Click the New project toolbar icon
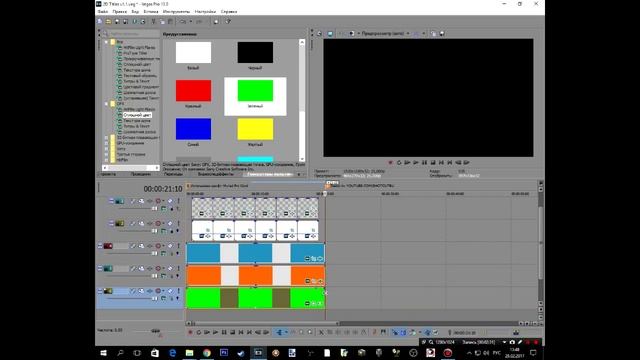The height and width of the screenshot is (360, 640). pyautogui.click(x=100, y=21)
